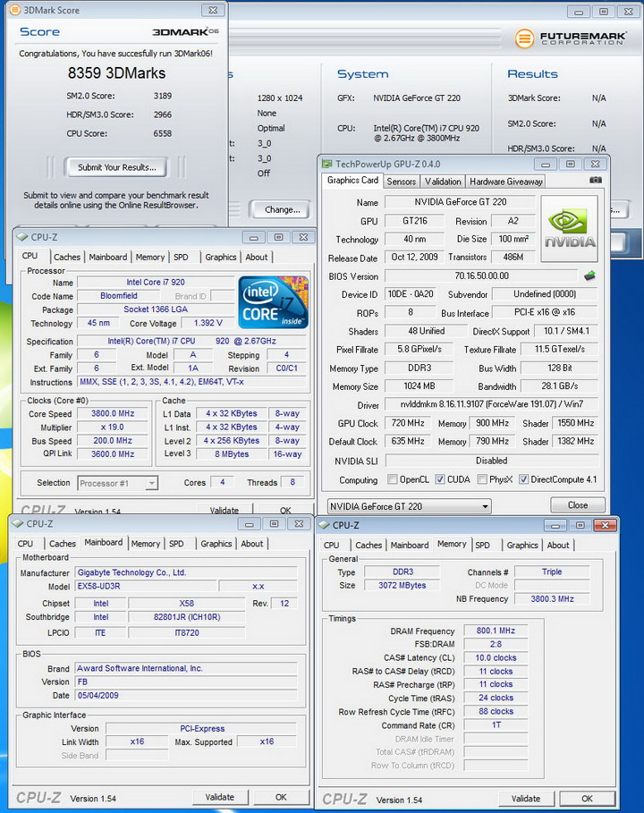Click the Channels # Triple value
Image resolution: width=644 pixels, height=813 pixels.
pyautogui.click(x=552, y=572)
